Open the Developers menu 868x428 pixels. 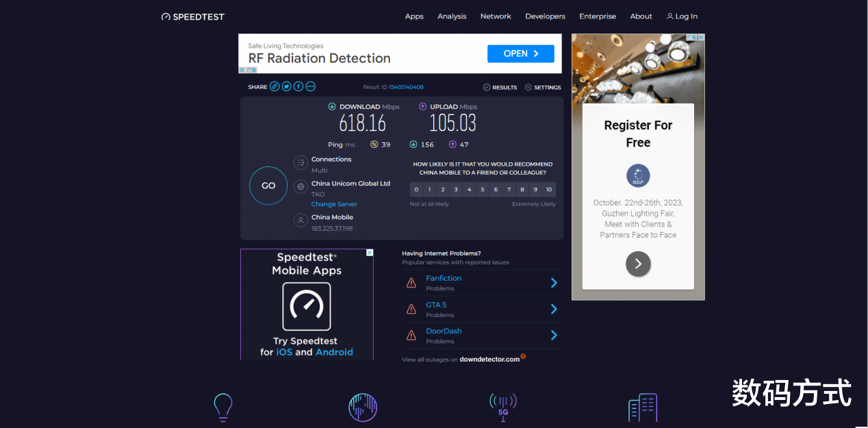546,16
